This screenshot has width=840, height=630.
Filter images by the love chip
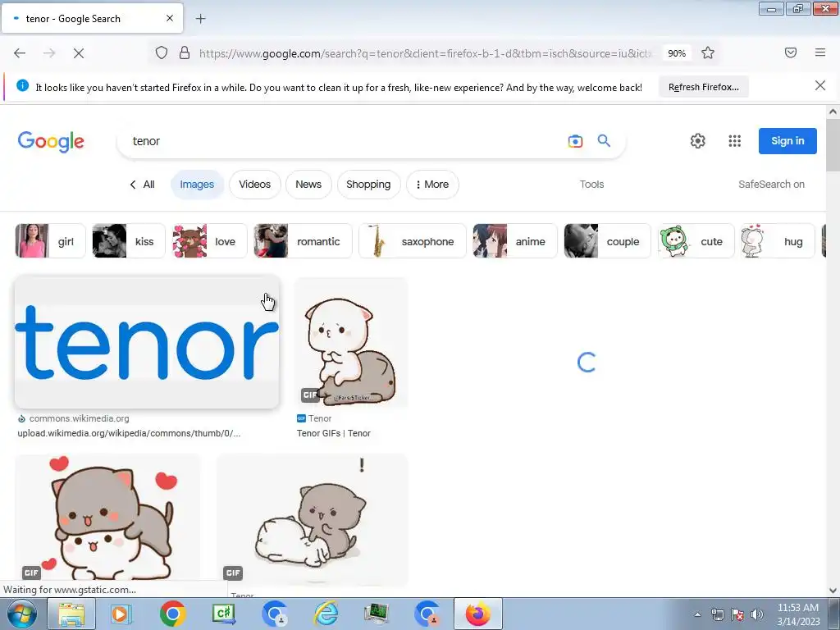click(209, 241)
